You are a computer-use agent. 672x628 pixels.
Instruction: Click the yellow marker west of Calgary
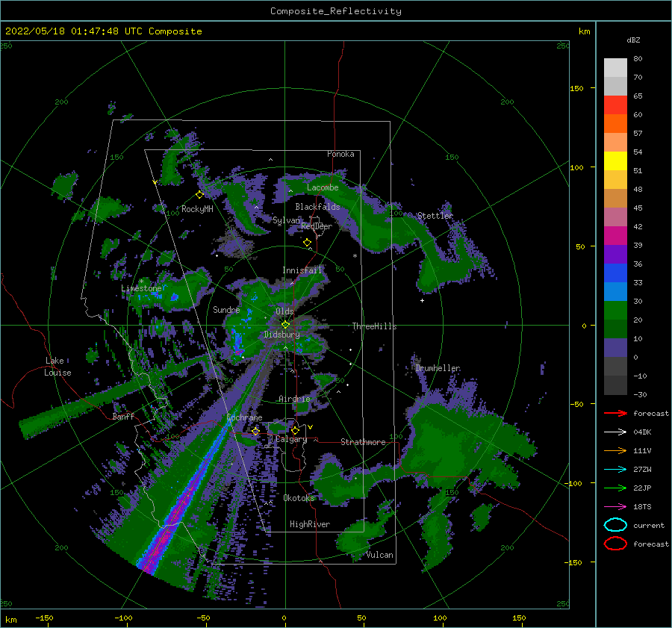[256, 431]
